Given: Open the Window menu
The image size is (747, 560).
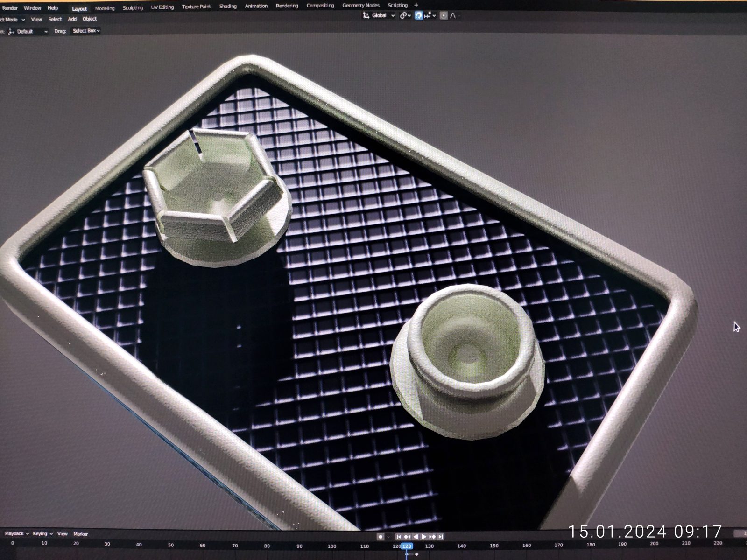Looking at the screenshot, I should click(32, 8).
